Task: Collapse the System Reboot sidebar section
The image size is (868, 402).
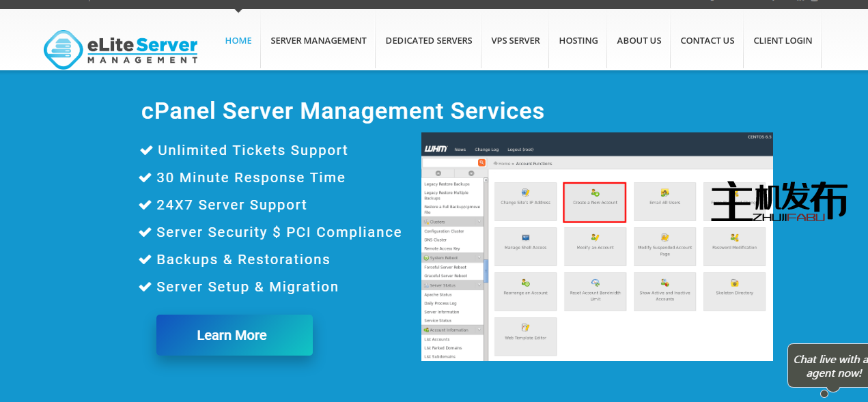Action: click(x=479, y=258)
